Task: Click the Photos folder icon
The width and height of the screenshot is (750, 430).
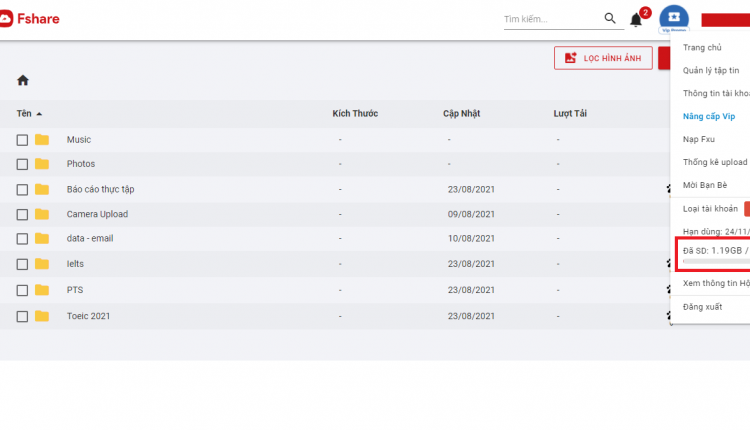Action: pyautogui.click(x=42, y=164)
